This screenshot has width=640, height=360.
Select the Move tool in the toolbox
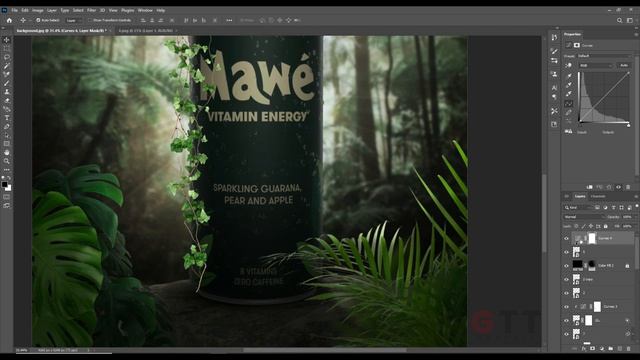pyautogui.click(x=7, y=40)
